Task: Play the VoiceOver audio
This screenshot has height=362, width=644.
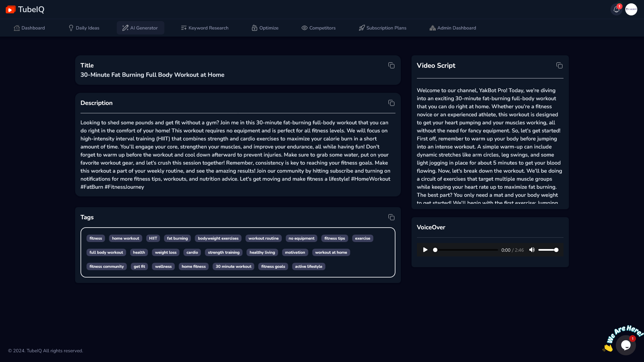Action: pos(425,250)
